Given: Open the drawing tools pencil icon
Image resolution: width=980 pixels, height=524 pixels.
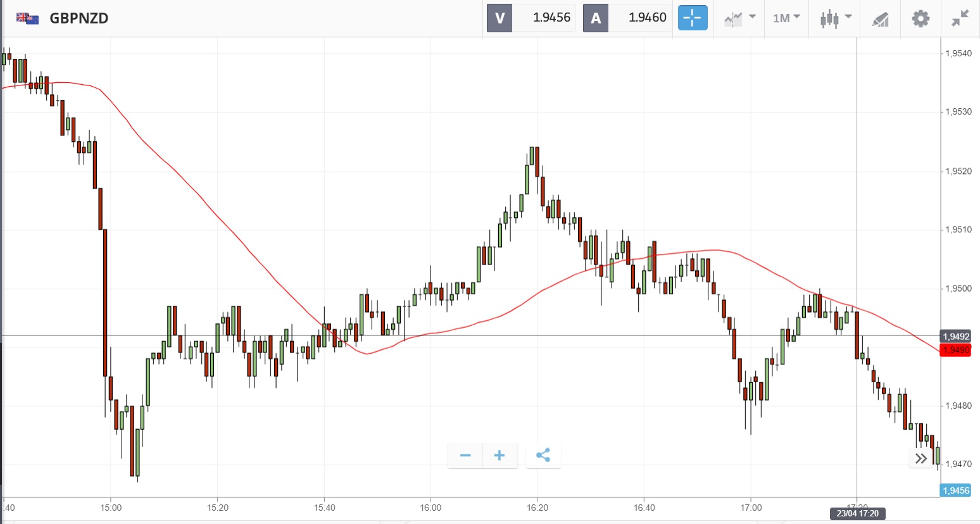Looking at the screenshot, I should click(x=881, y=19).
